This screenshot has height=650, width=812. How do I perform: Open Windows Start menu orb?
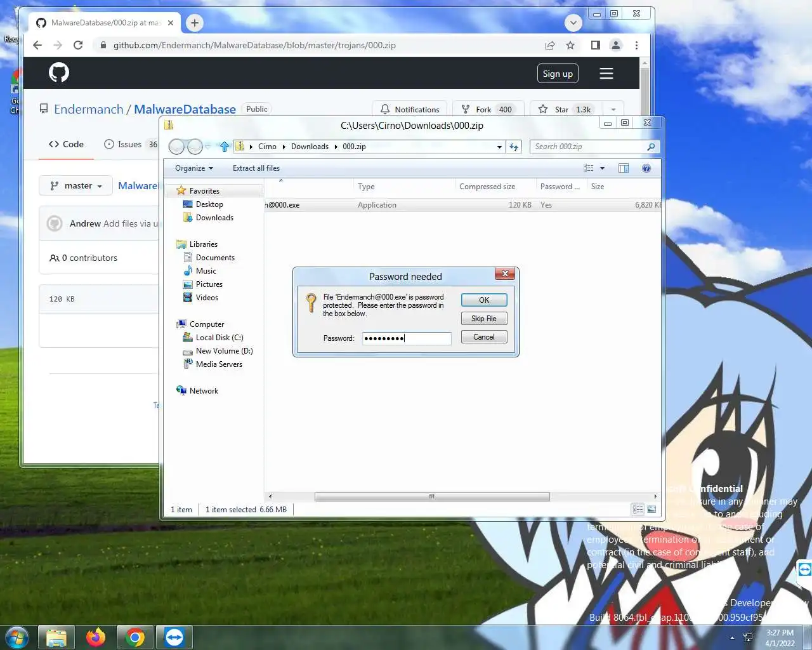pyautogui.click(x=16, y=637)
